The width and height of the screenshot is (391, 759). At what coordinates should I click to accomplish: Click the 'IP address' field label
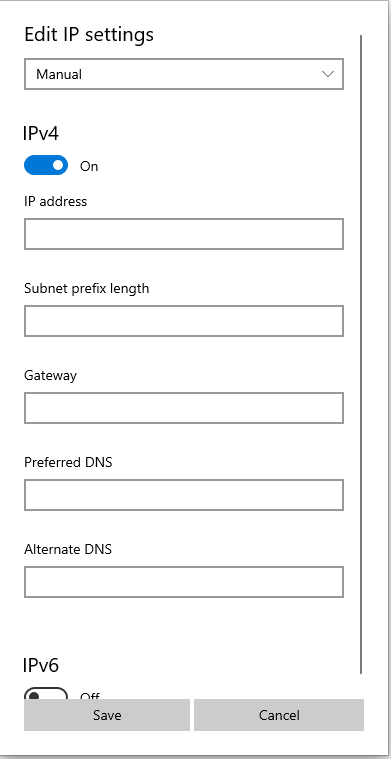pyautogui.click(x=56, y=201)
